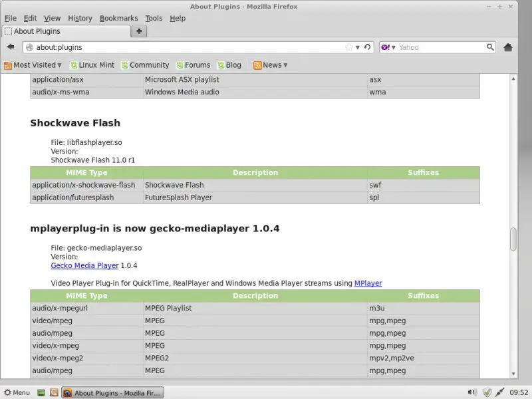Open the home page via house icon

click(508, 47)
